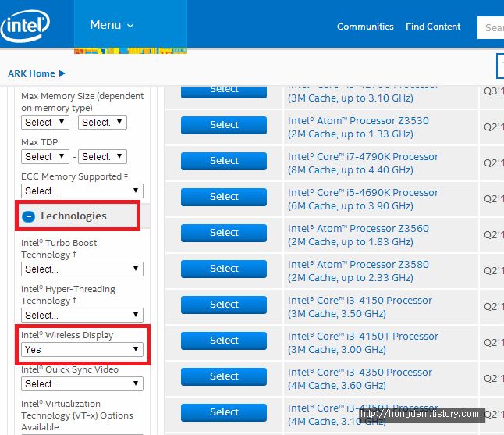Open Intel Atom Processor Z3530 link
Viewport: 504px width, 435px height.
pos(358,127)
